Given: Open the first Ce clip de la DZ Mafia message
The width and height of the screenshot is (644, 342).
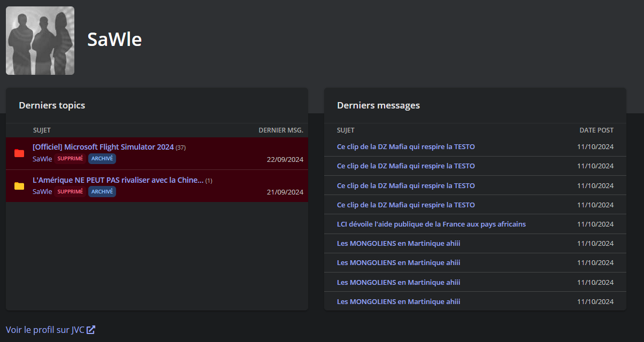Looking at the screenshot, I should tap(405, 146).
